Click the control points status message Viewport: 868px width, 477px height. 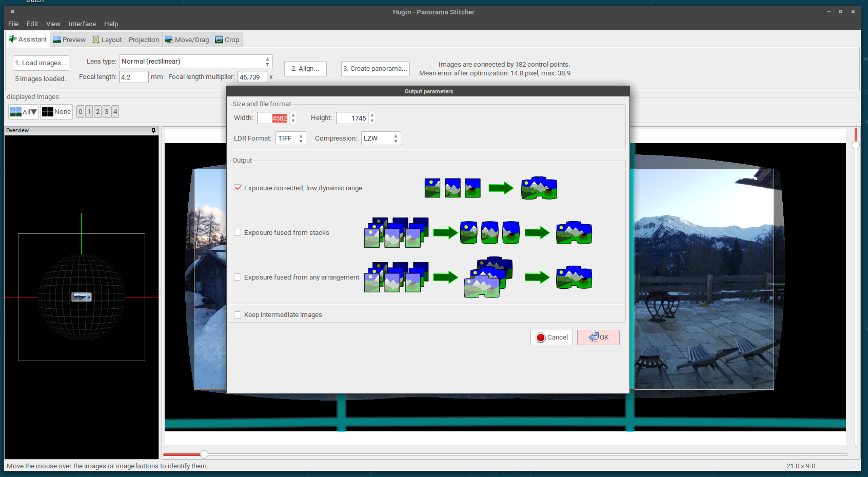coord(495,69)
